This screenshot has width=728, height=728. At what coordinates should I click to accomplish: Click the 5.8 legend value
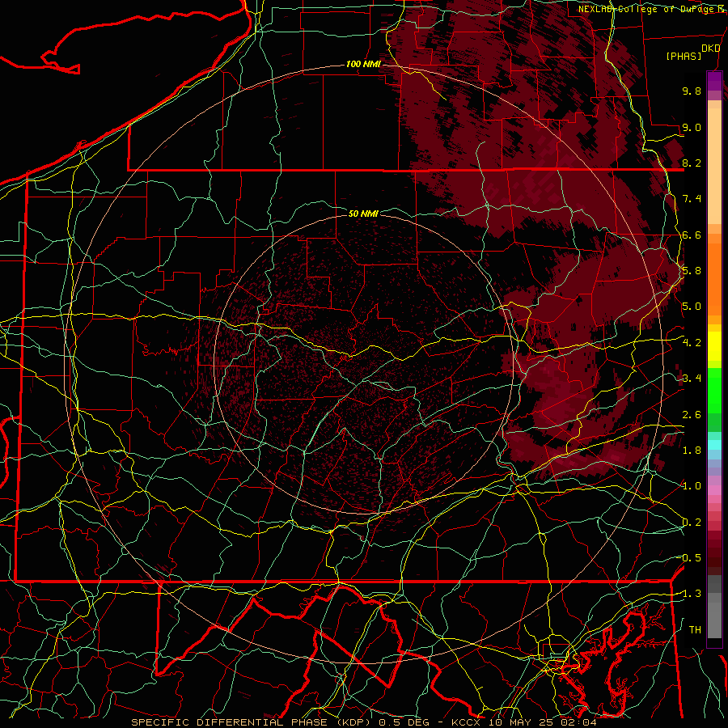692,271
